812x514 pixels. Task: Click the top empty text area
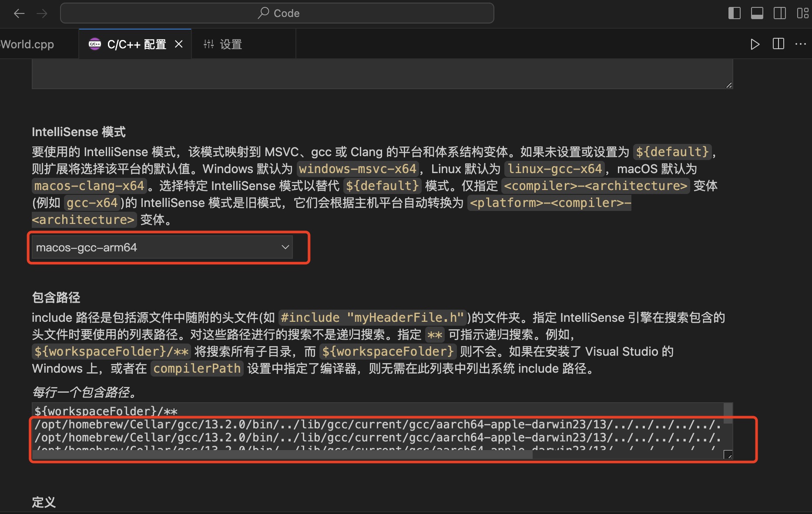pos(382,74)
